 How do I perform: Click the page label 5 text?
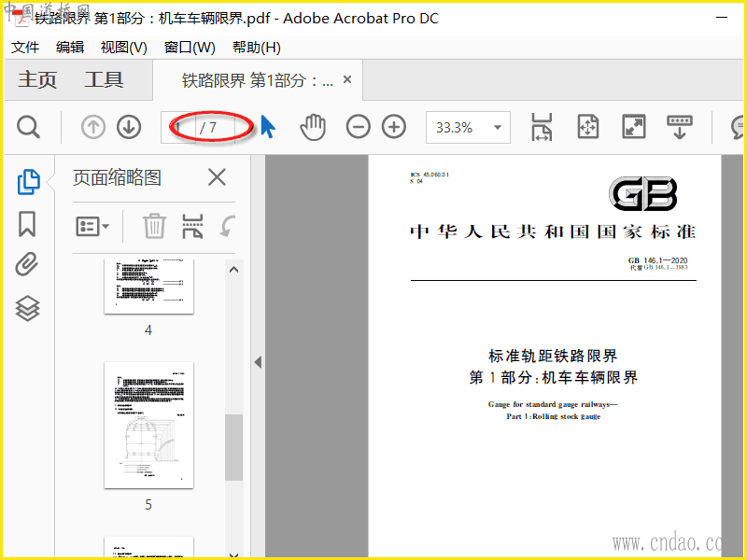[x=148, y=504]
